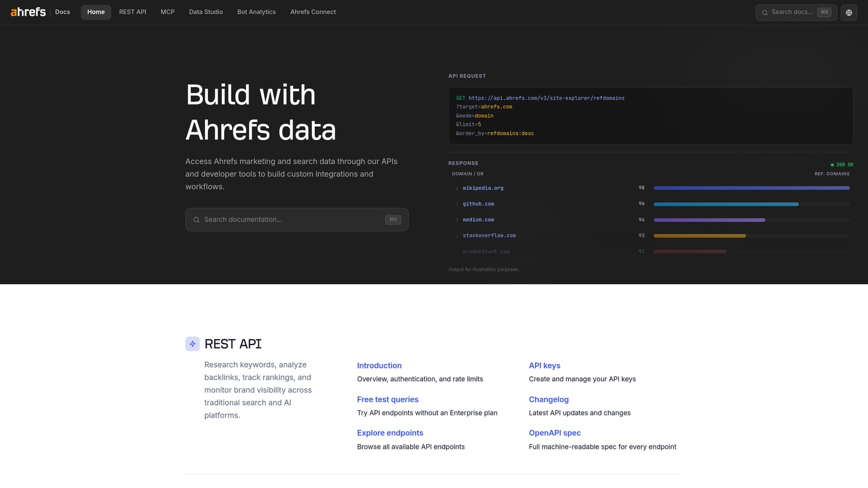Select github.com in response list
The width and height of the screenshot is (868, 488).
(x=478, y=204)
